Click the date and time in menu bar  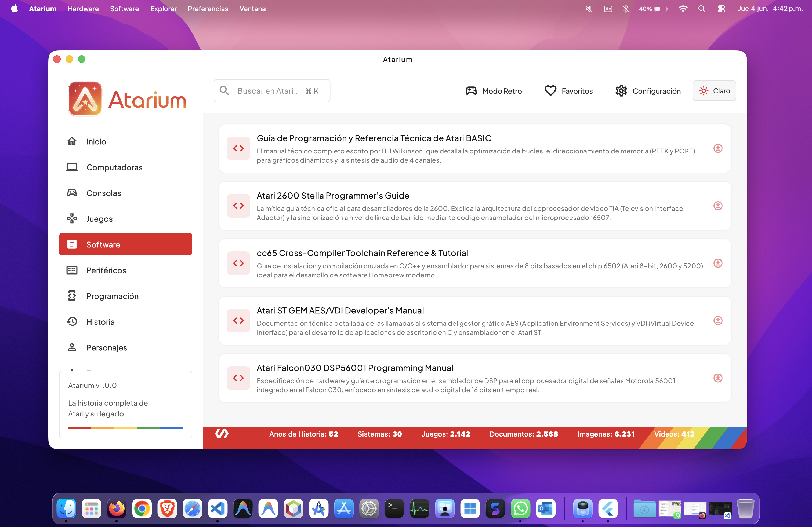click(x=770, y=9)
